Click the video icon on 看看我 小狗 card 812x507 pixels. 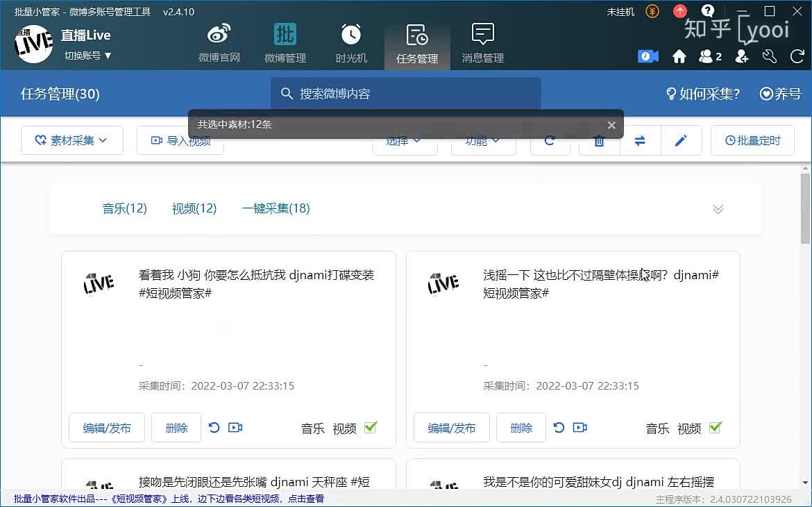[235, 427]
